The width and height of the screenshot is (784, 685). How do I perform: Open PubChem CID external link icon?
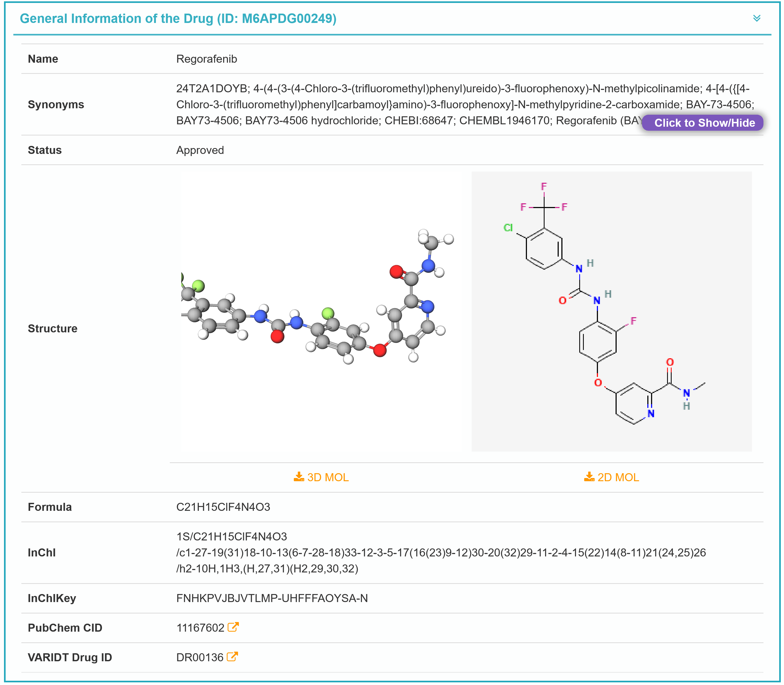[x=233, y=627]
